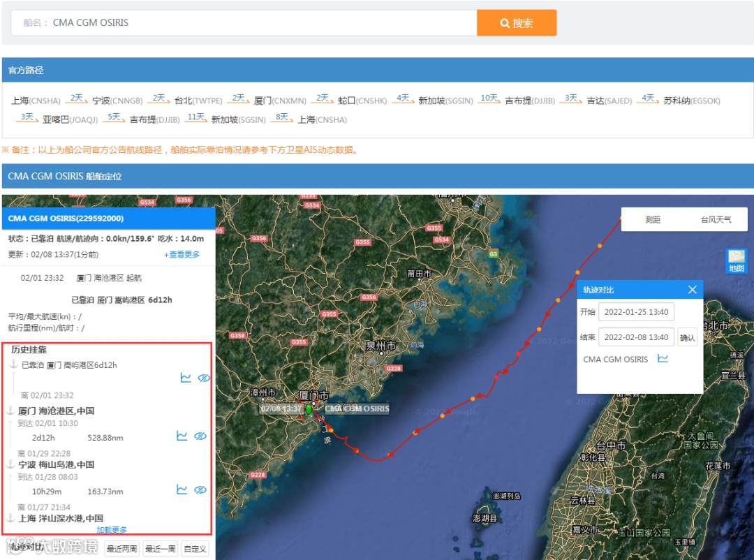
Task: Select the 最近两周 button
Action: point(121,548)
